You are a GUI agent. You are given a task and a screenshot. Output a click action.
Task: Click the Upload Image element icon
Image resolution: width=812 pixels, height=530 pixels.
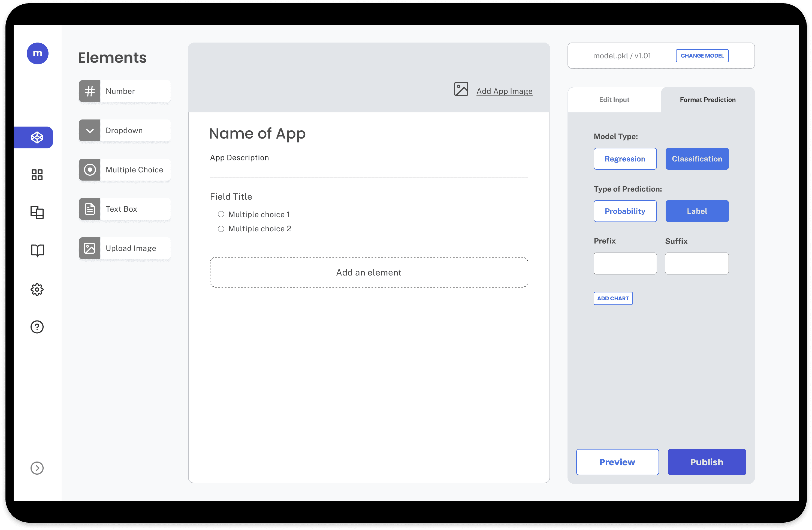[90, 248]
